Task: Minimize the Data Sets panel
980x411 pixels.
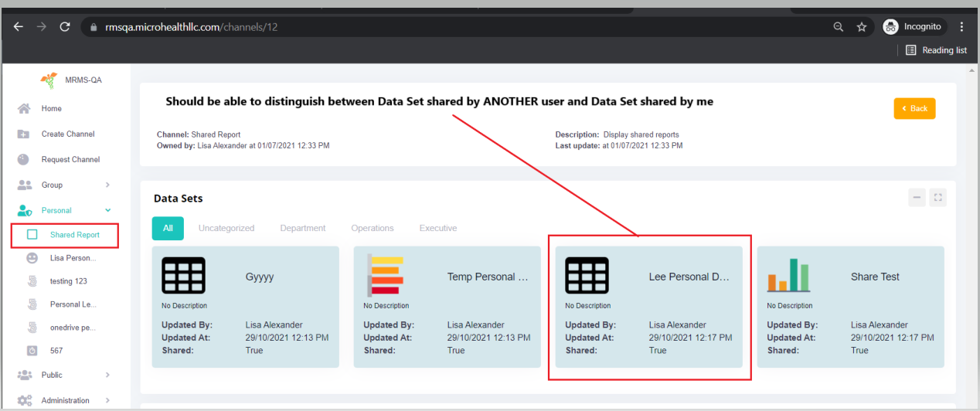Action: (x=917, y=198)
